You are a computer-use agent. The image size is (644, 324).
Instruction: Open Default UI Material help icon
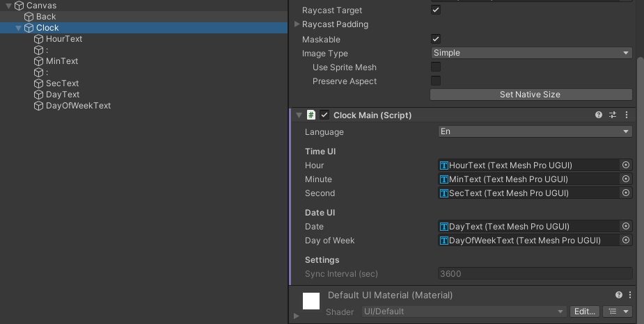(x=619, y=295)
